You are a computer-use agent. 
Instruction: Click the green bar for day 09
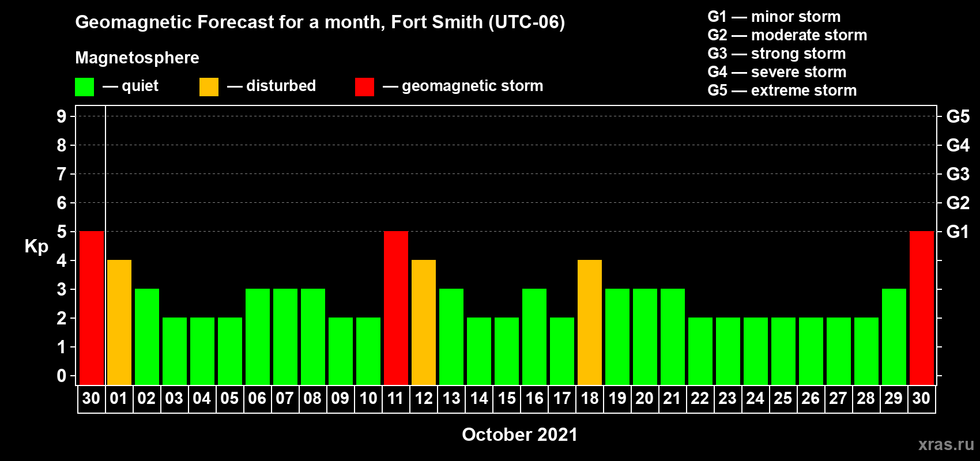(341, 352)
